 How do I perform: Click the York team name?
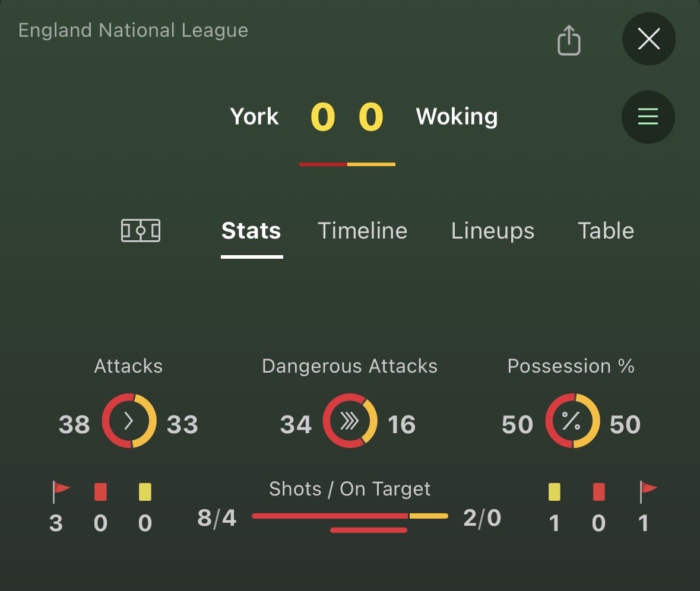point(254,117)
